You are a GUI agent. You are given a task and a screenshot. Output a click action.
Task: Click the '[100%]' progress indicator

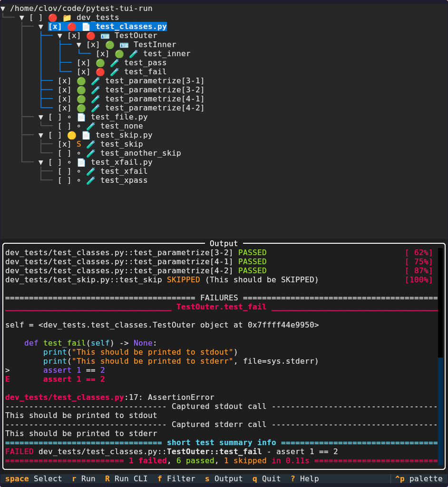(419, 280)
